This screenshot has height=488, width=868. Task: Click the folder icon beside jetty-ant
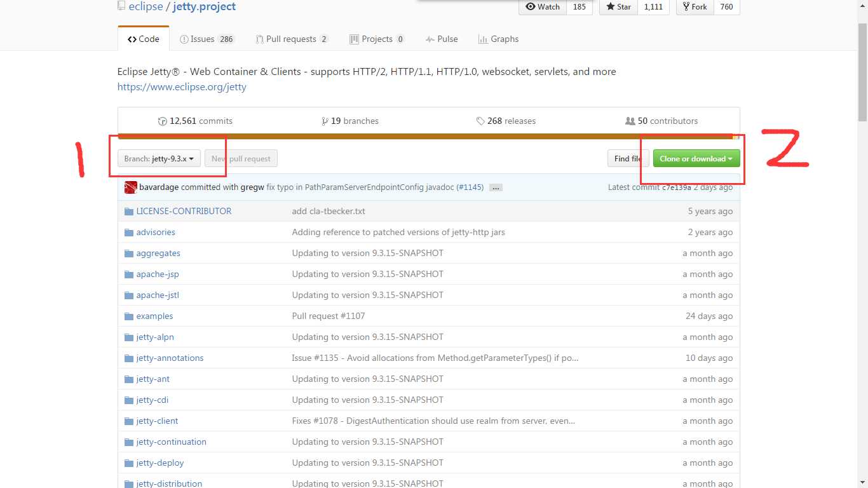point(128,379)
